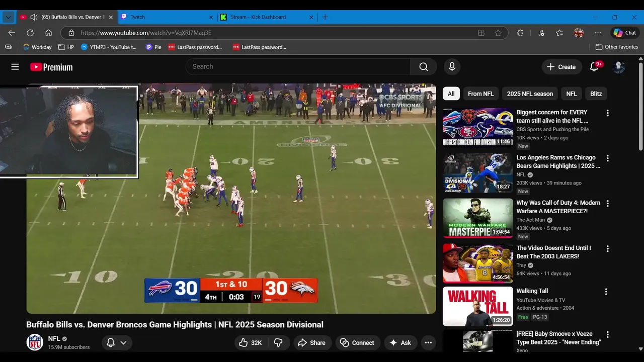The image size is (644, 362).
Task: Click the Create button
Action: point(561,67)
